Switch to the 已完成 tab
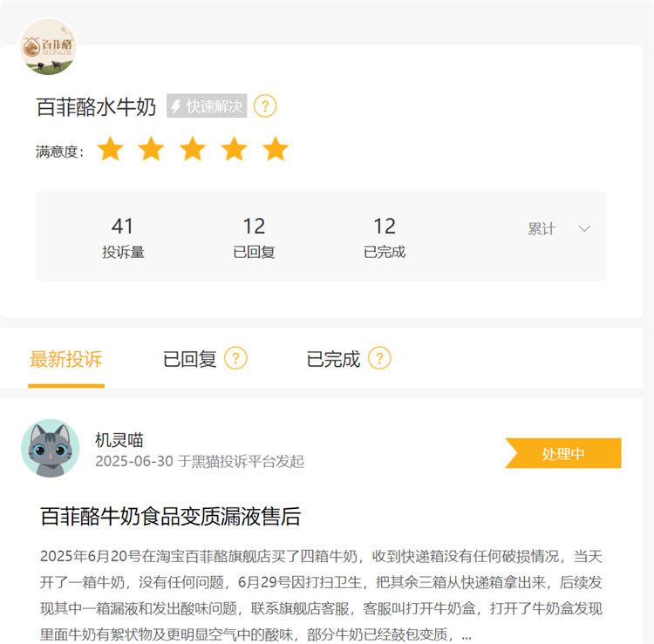Screen dimensions: 654x644 tap(333, 359)
